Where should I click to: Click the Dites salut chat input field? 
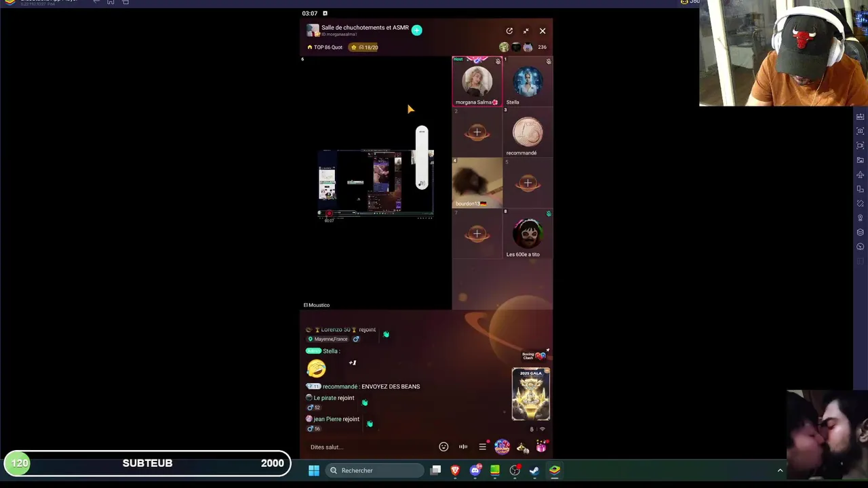[x=370, y=447]
